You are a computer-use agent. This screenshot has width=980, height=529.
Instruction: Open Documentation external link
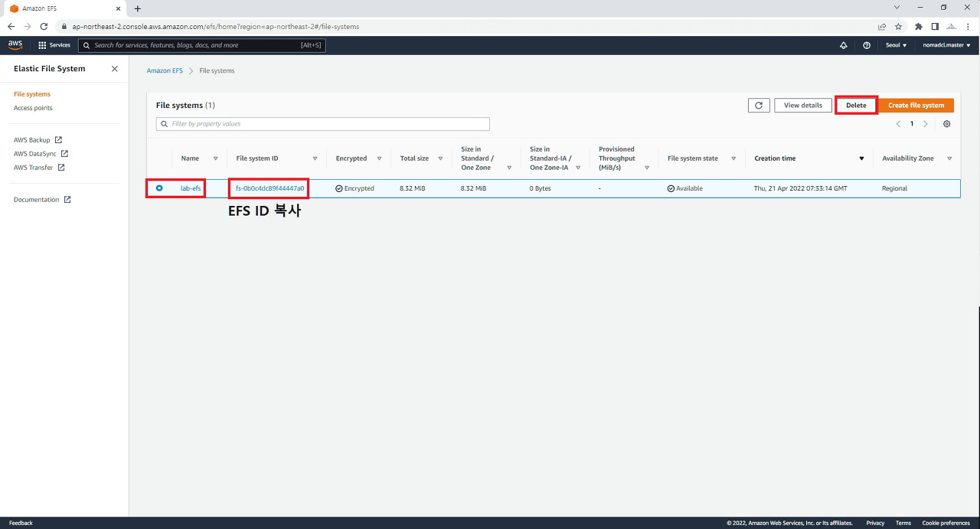pos(42,200)
